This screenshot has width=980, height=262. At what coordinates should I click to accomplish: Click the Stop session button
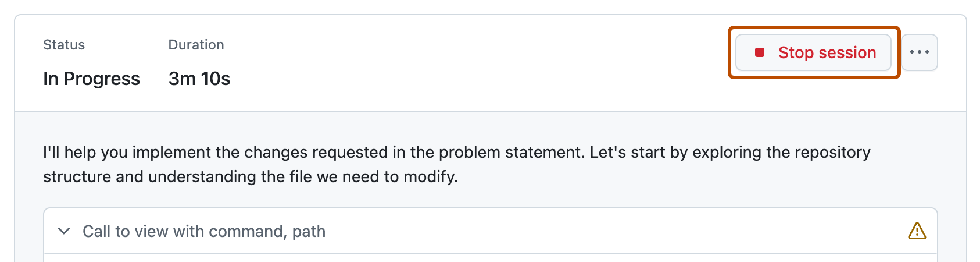click(813, 52)
